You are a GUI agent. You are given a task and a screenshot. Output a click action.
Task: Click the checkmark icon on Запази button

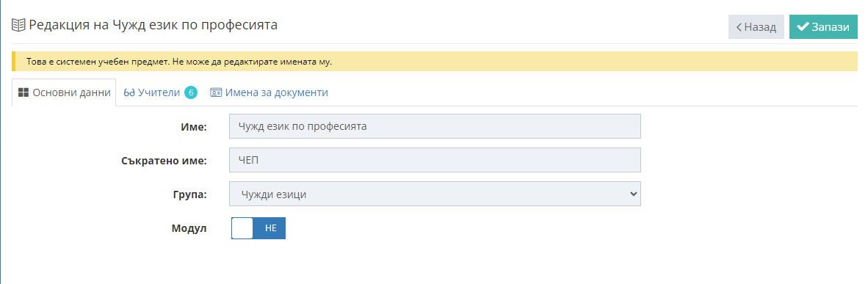point(803,26)
